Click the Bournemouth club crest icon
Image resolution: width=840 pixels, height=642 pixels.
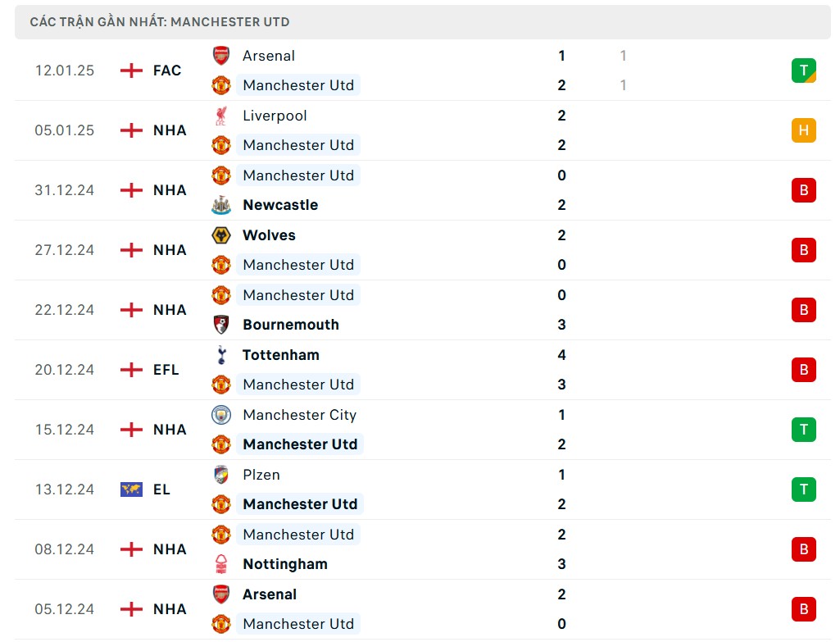[x=221, y=325]
